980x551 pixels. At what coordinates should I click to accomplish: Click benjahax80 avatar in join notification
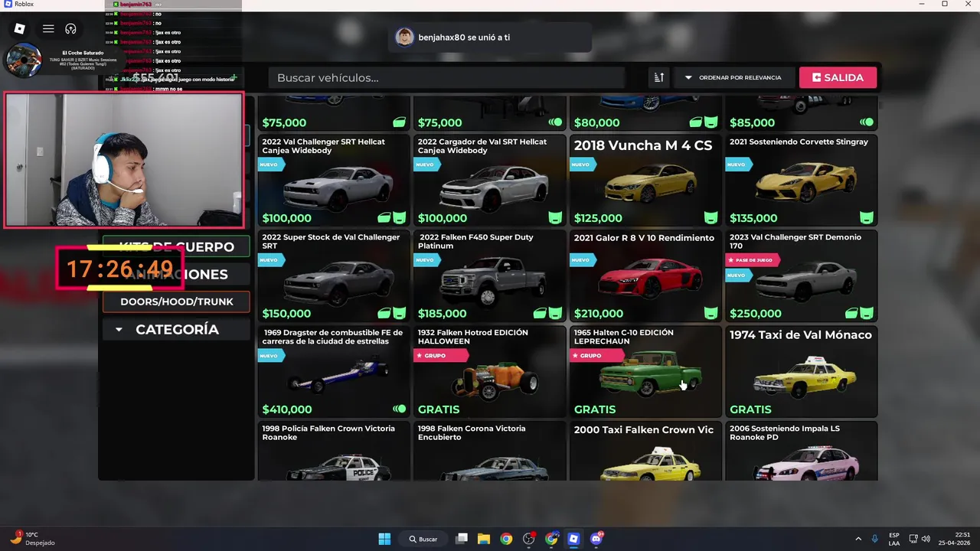click(x=404, y=37)
